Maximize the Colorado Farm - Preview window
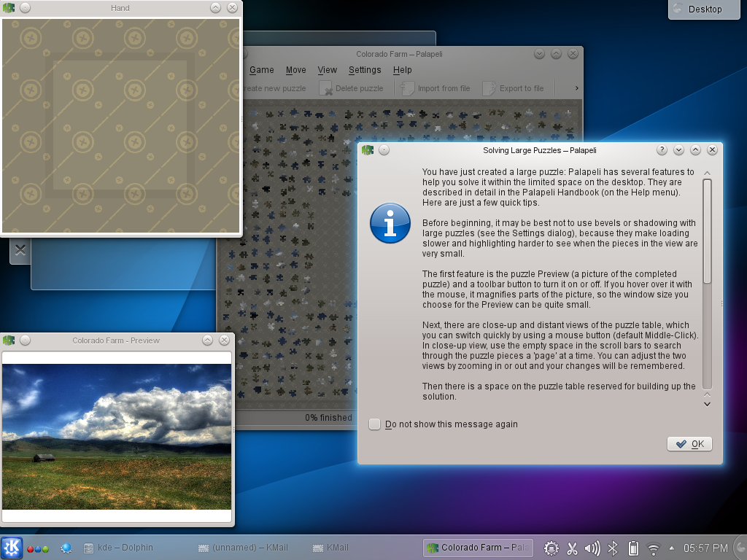747x560 pixels. pos(207,340)
